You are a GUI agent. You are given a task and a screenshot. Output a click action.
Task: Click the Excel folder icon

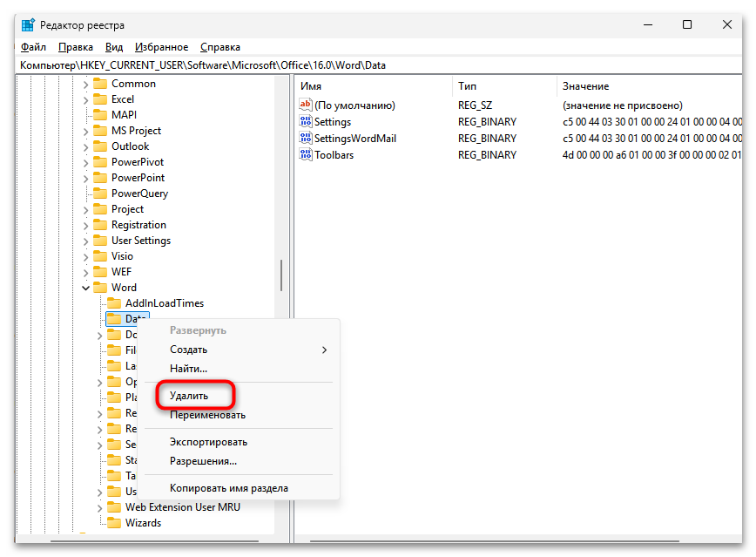click(x=98, y=98)
